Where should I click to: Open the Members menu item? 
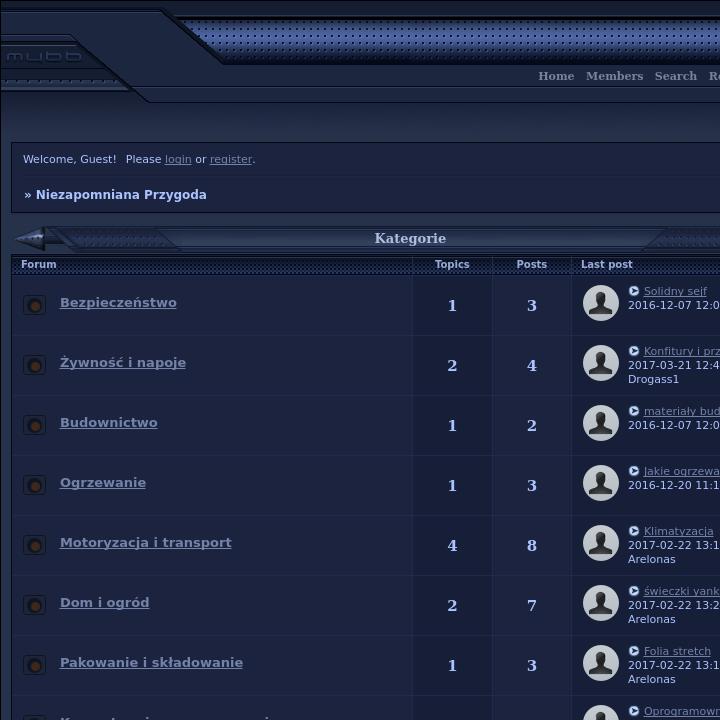[614, 76]
